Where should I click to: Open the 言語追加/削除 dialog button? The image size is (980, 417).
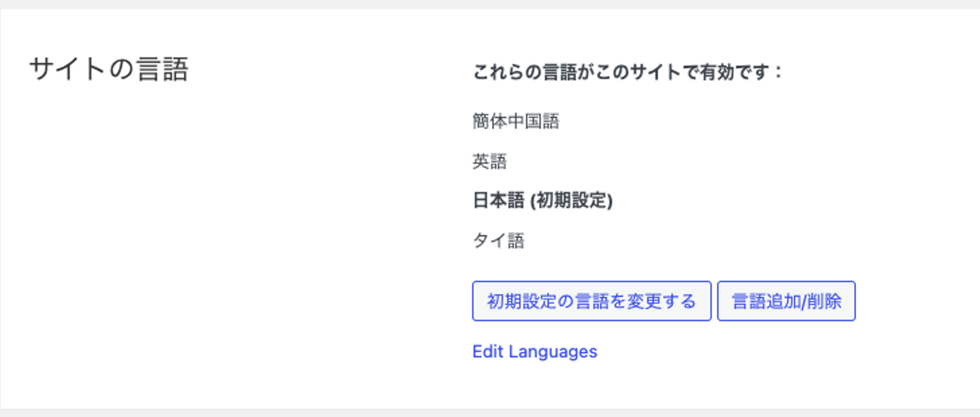[x=786, y=301]
